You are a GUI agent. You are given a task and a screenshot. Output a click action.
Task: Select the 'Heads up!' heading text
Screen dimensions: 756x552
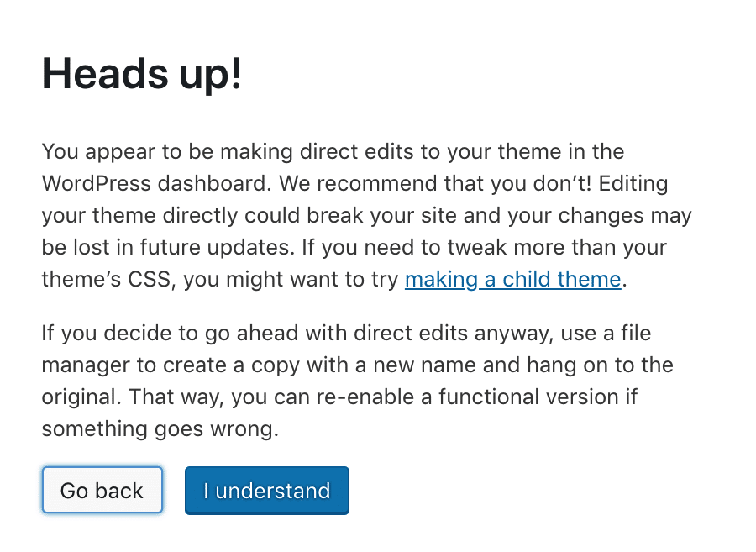pos(141,74)
